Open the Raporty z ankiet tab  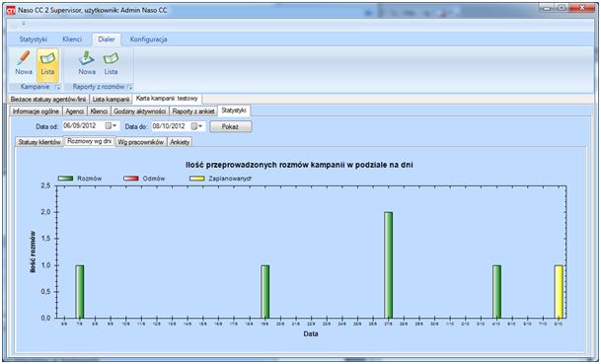point(193,111)
